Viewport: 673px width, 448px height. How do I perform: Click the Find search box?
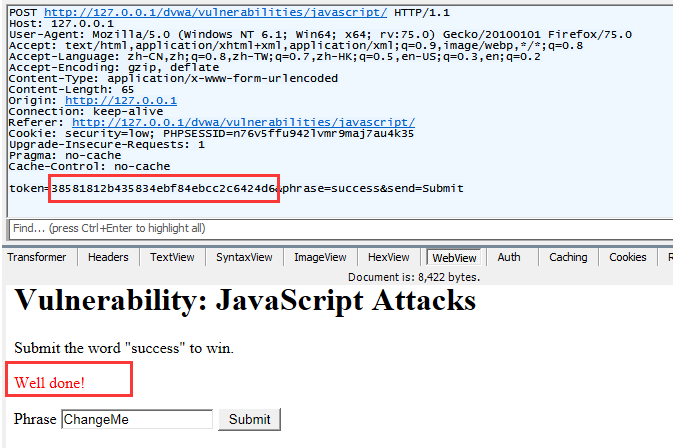coord(330,228)
